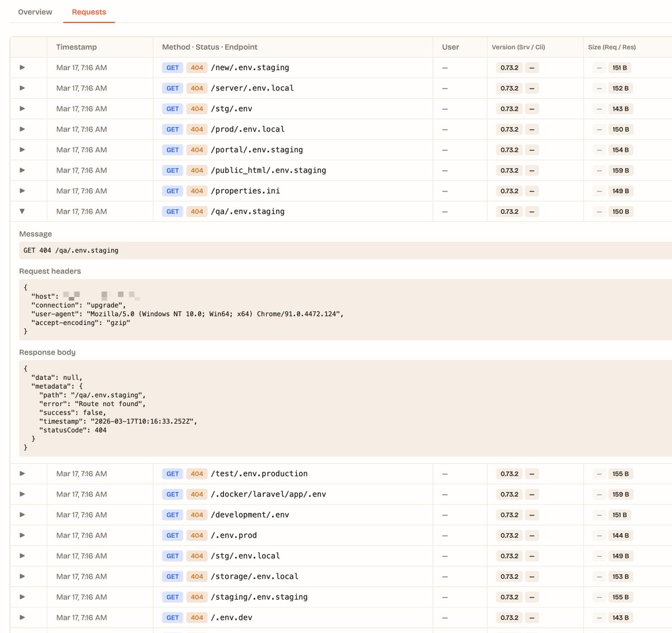Screen dimensions: 672x633
Task: Click the /stg/.env endpoint text
Action: (x=231, y=109)
